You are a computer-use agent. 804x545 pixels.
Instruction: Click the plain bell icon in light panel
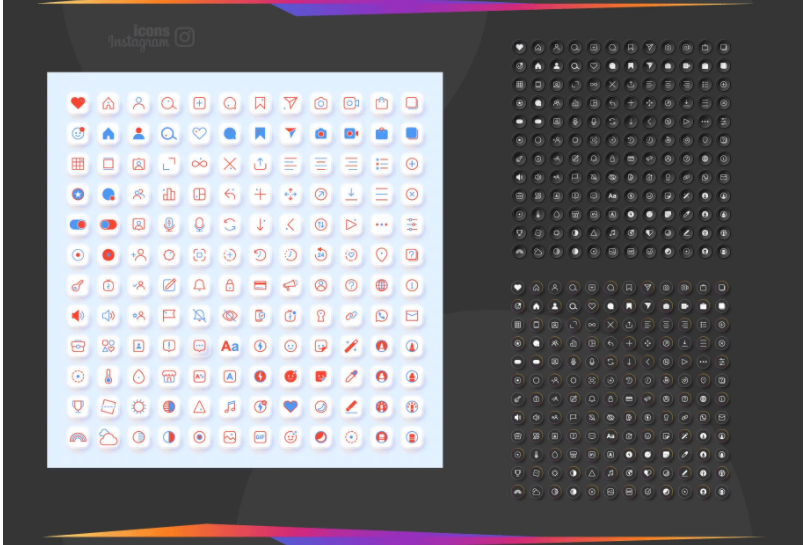tap(199, 286)
